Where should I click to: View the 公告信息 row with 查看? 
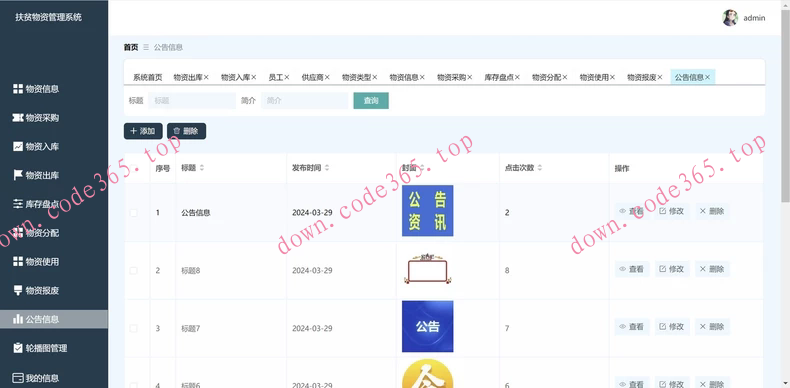point(632,211)
